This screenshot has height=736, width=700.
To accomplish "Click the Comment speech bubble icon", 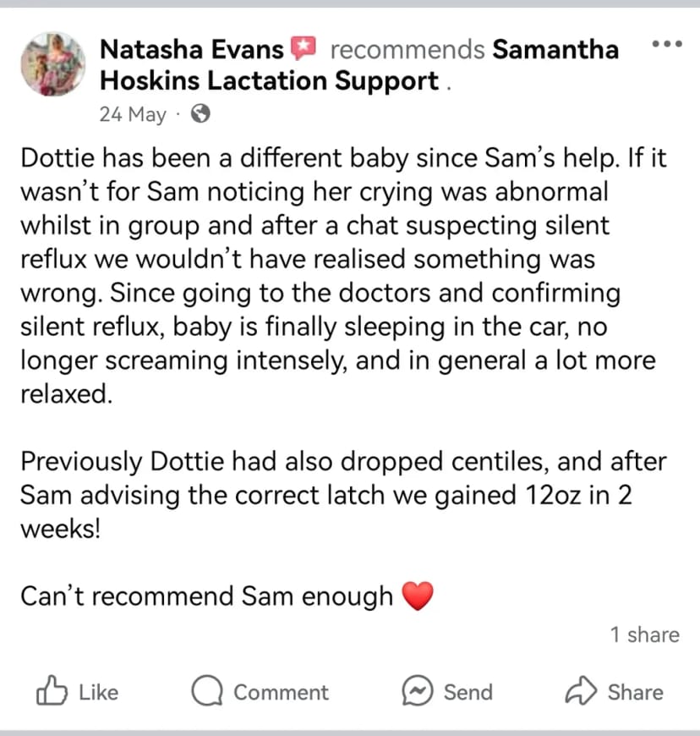I will (x=206, y=690).
